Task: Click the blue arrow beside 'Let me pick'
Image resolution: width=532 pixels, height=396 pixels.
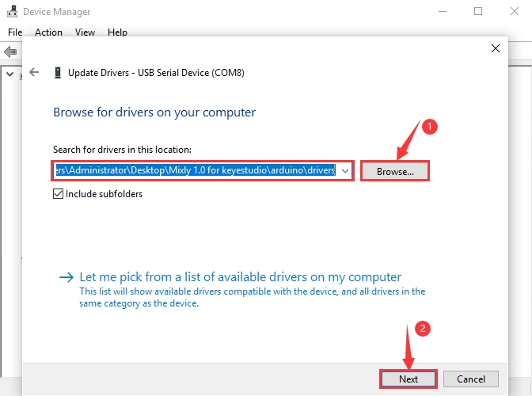Action: pos(66,277)
